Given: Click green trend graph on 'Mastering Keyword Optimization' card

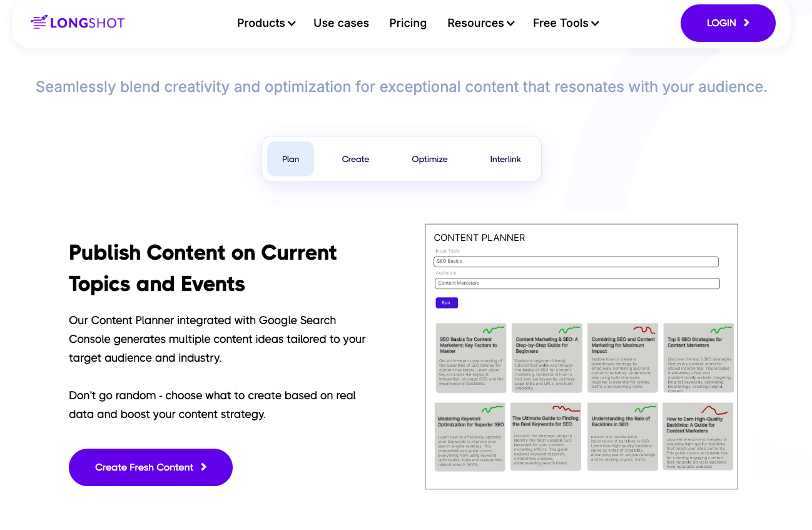Looking at the screenshot, I should tap(492, 409).
